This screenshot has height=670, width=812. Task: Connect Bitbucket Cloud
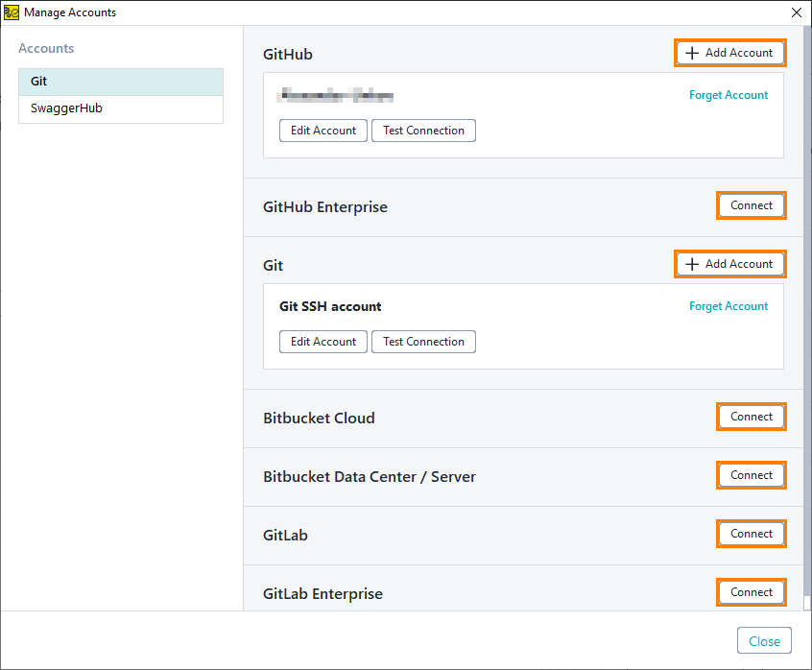[752, 417]
